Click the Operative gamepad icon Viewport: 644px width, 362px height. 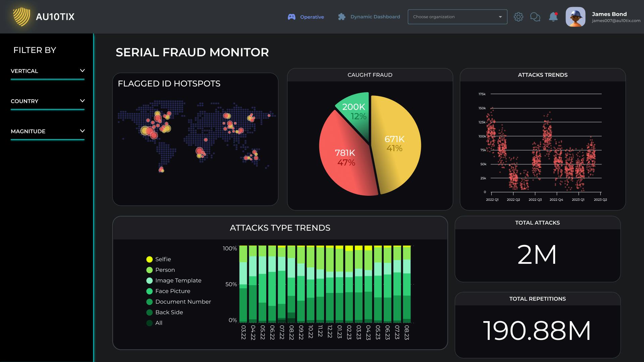tap(291, 17)
